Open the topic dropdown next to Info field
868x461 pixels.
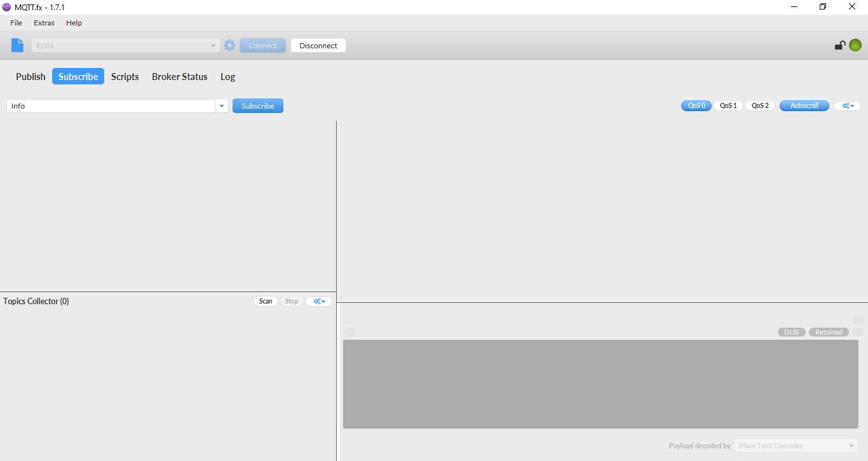(221, 105)
